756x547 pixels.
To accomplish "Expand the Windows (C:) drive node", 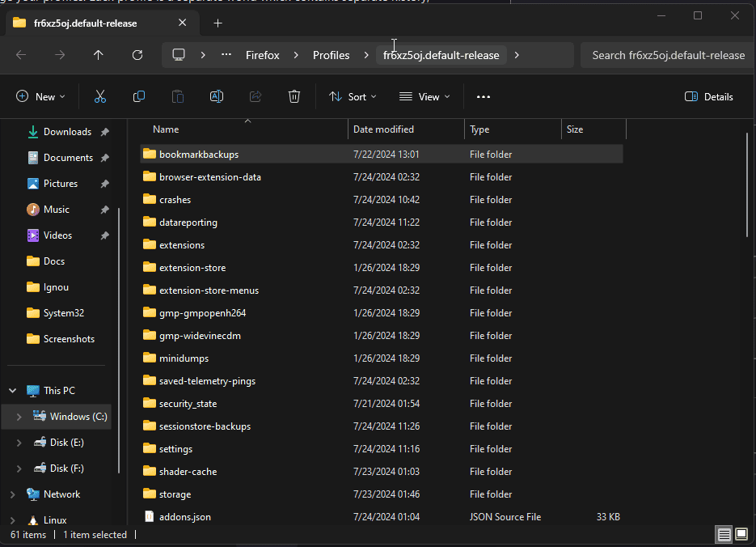I will pos(19,417).
